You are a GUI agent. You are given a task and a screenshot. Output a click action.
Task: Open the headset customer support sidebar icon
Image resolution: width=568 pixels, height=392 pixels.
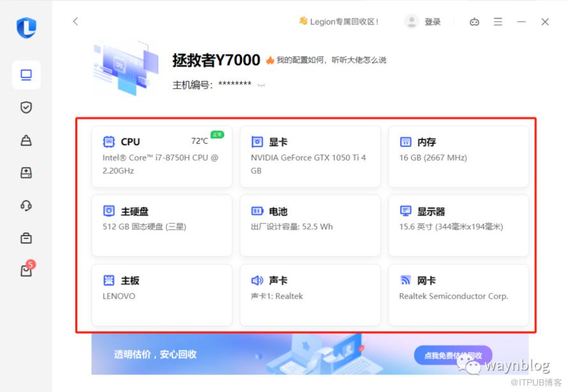(26, 206)
